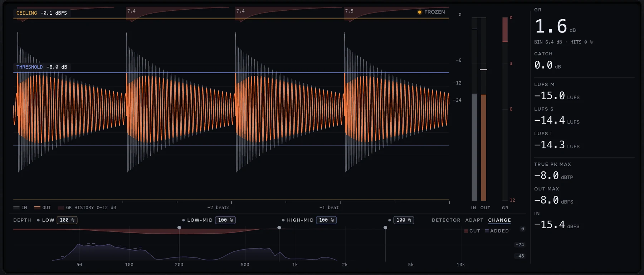Grab the crossover handle just below 1k

[279, 227]
